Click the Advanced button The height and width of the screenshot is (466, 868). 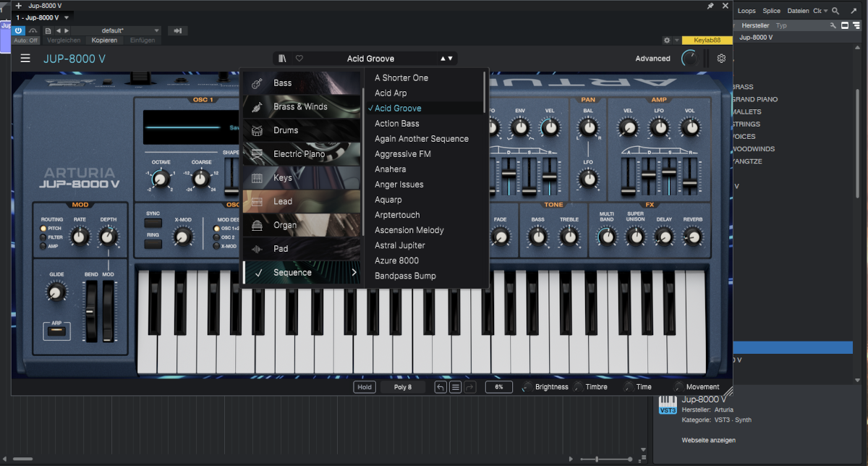point(652,59)
